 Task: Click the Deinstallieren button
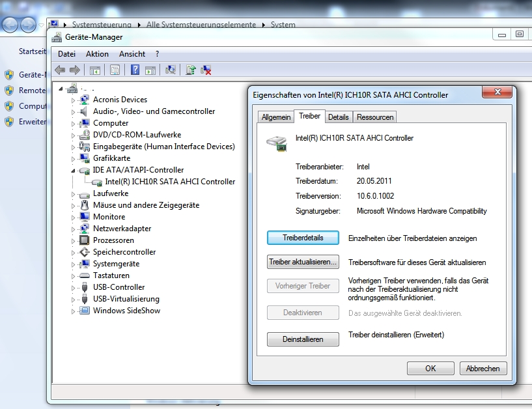[x=303, y=339]
